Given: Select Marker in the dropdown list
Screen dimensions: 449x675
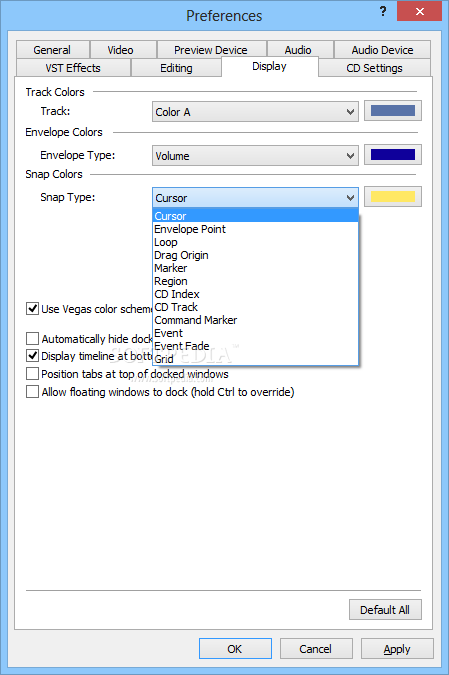Looking at the screenshot, I should (255, 268).
